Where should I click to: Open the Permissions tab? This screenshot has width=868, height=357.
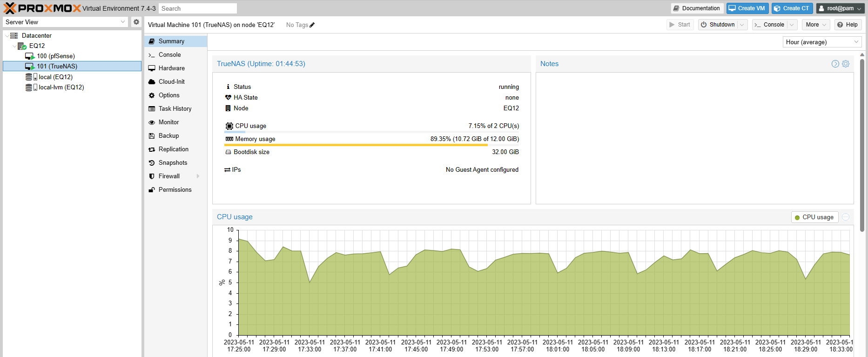pyautogui.click(x=175, y=189)
